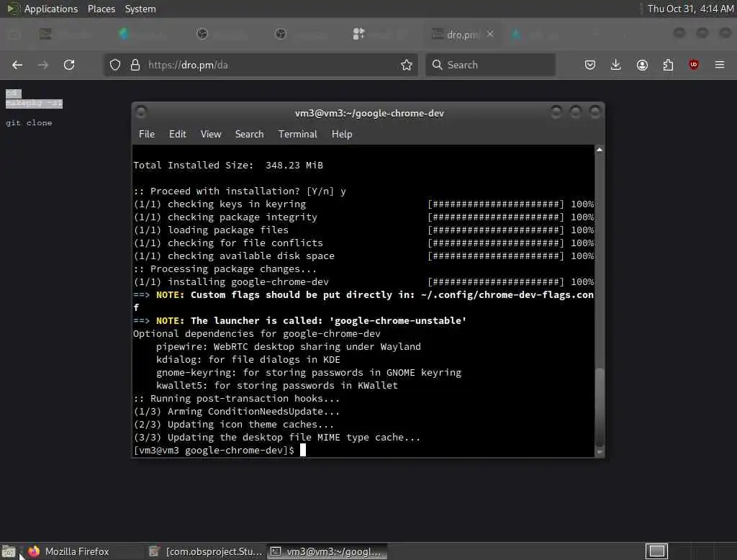Click the 'Proceed with installation? [Y/n]' line

240,191
